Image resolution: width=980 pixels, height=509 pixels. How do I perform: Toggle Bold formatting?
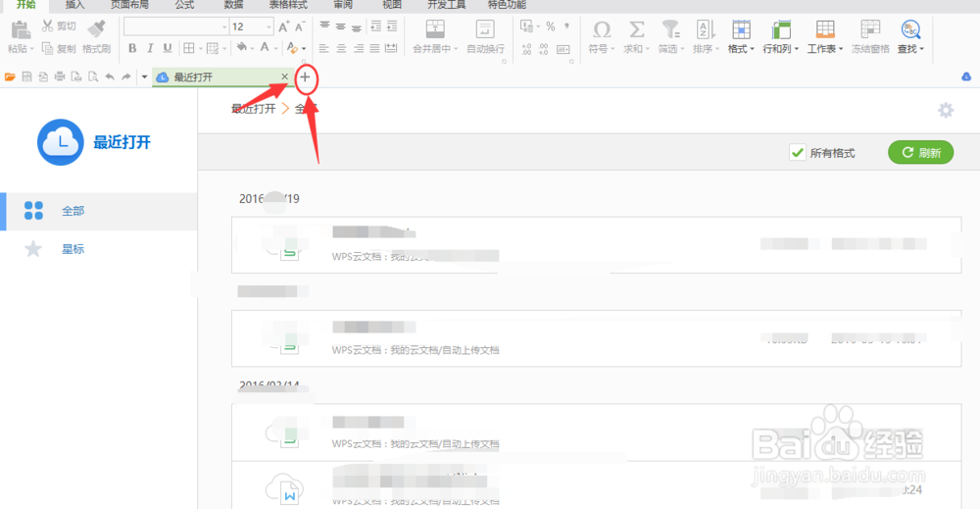pyautogui.click(x=132, y=48)
